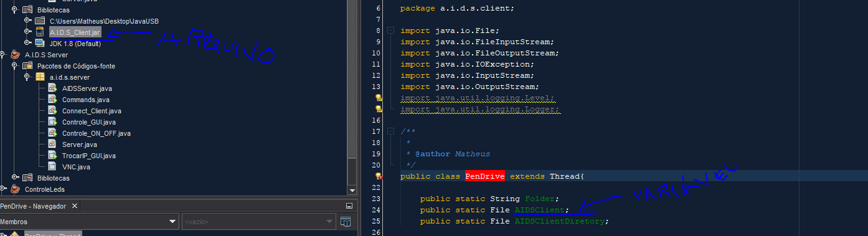Select the lower Bibliotecas entry

[x=53, y=177]
